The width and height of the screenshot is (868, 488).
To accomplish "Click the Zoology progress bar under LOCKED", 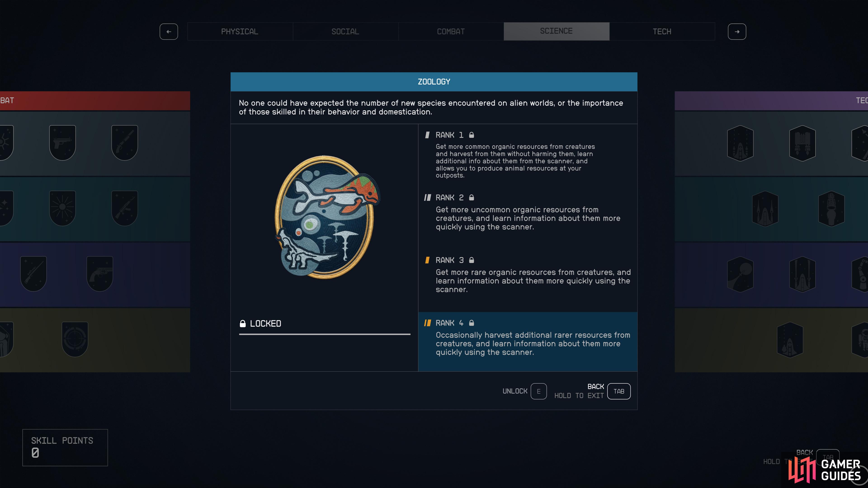I will click(x=325, y=334).
